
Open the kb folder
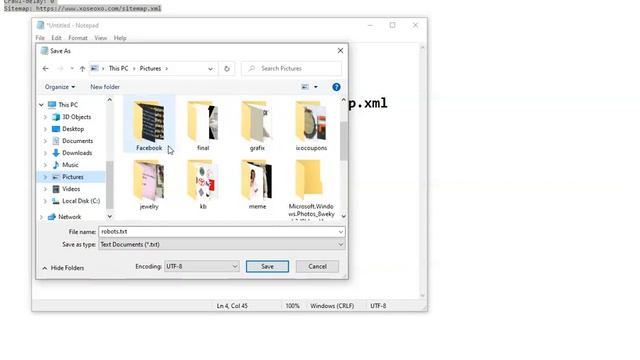tap(203, 184)
